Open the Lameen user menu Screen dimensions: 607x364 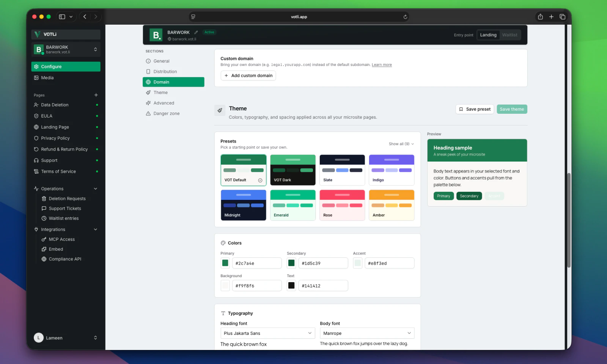coord(66,337)
